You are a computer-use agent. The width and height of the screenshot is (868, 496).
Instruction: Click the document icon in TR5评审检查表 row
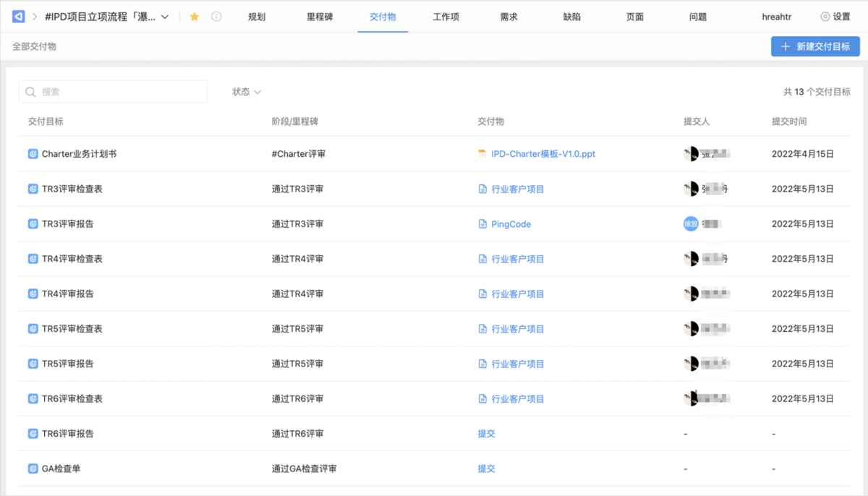coord(482,329)
